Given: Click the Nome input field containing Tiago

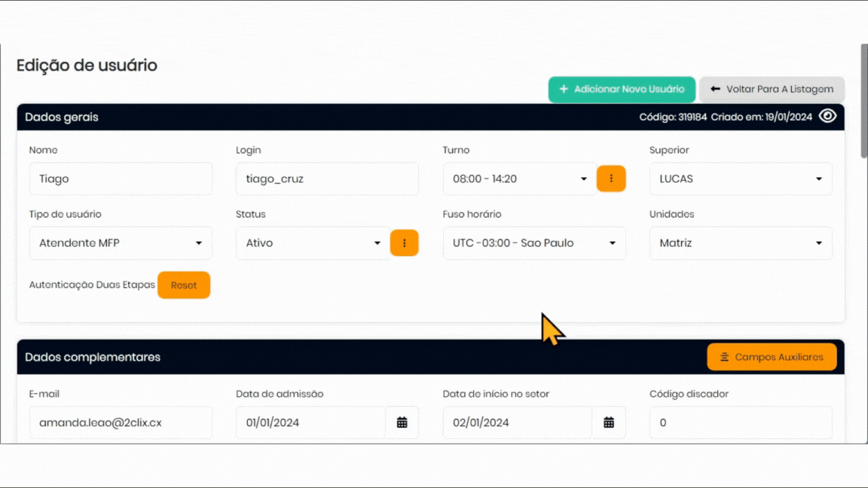Looking at the screenshot, I should (121, 178).
